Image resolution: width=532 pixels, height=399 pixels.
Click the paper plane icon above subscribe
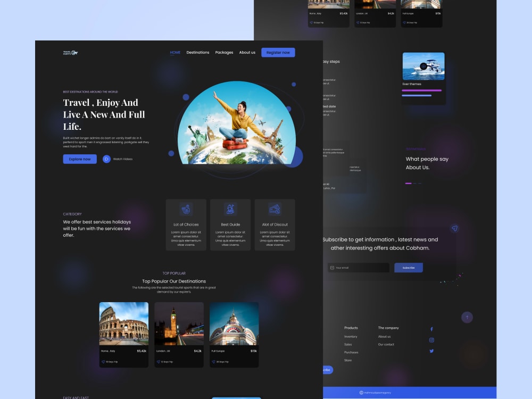point(455,228)
